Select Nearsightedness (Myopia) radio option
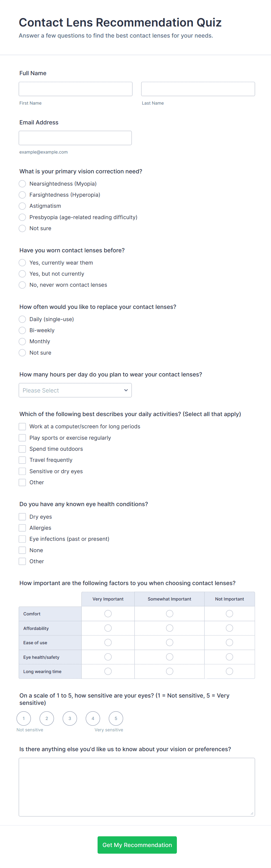Viewport: 271px width, 868px height. [x=22, y=184]
